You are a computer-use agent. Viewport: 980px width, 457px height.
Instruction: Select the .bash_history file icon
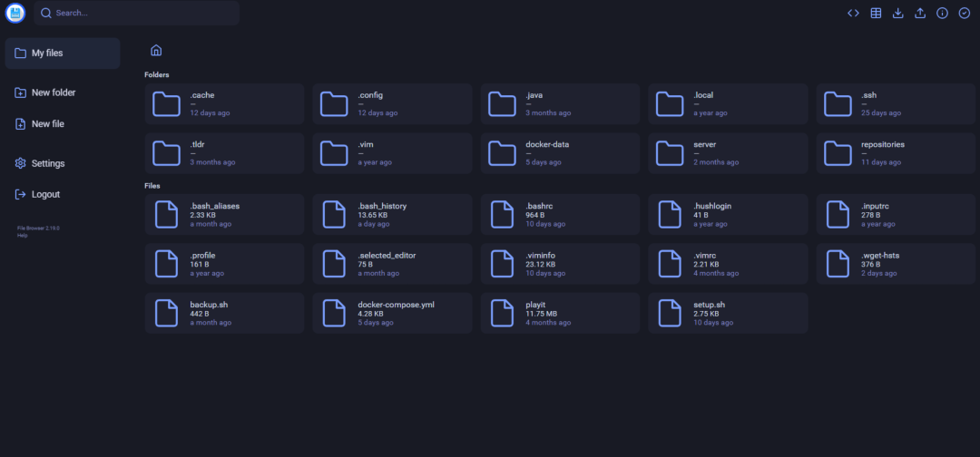[x=334, y=214]
